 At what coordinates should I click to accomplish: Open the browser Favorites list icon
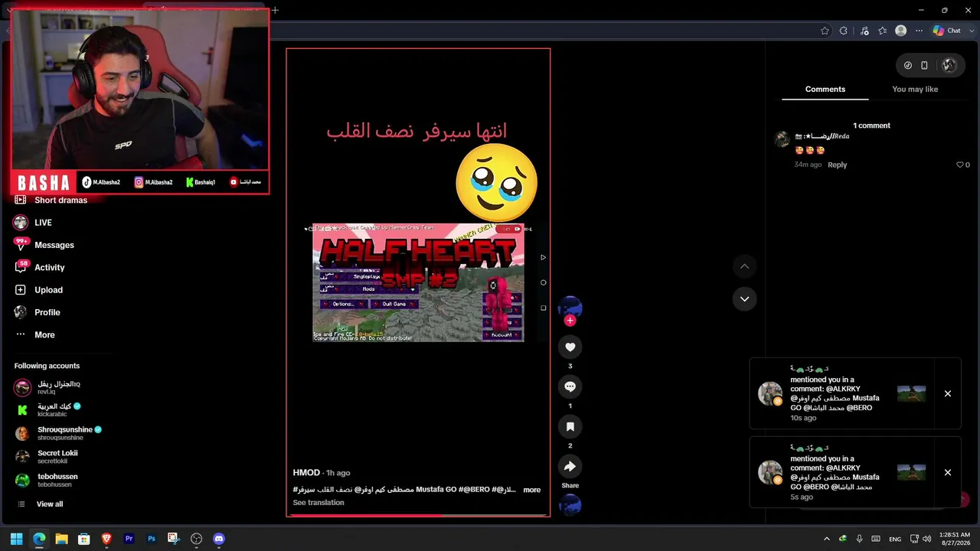[x=883, y=31]
